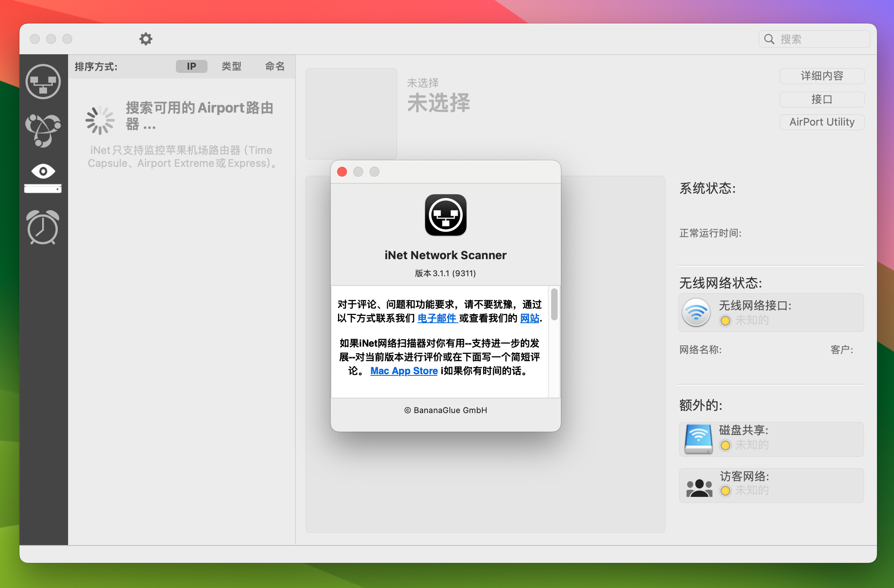Select the Airport monitor eye icon

(x=43, y=179)
